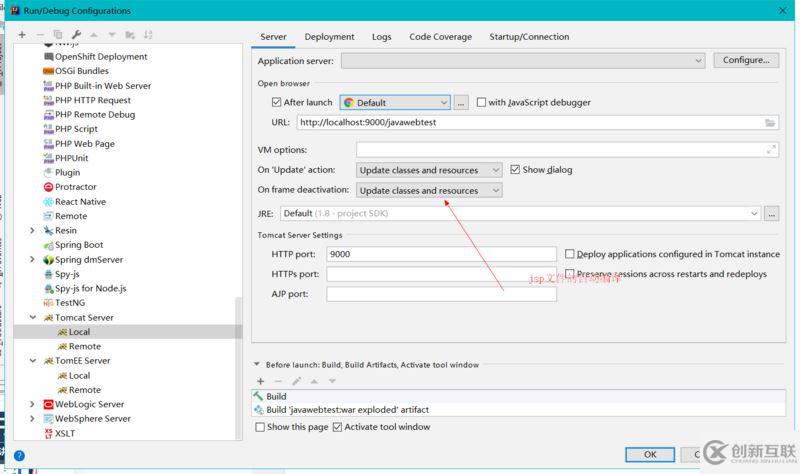
Task: Click the folder icon in URL field
Action: [770, 122]
